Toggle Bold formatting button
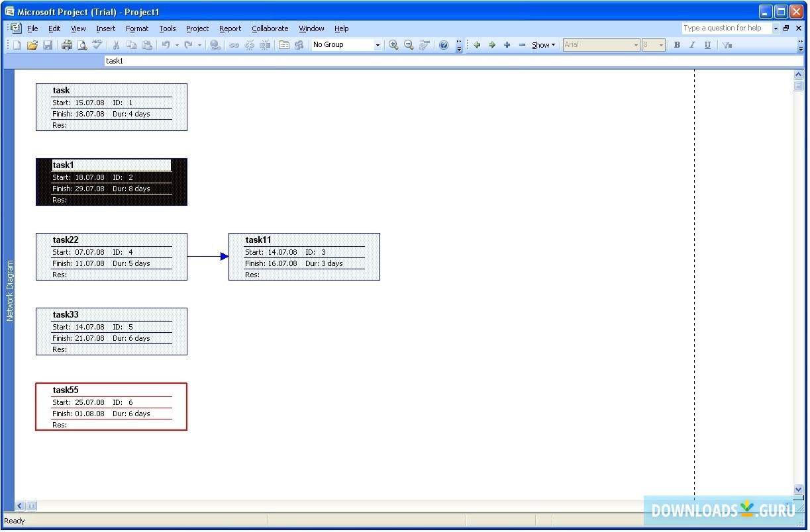This screenshot has width=810, height=532. [677, 45]
